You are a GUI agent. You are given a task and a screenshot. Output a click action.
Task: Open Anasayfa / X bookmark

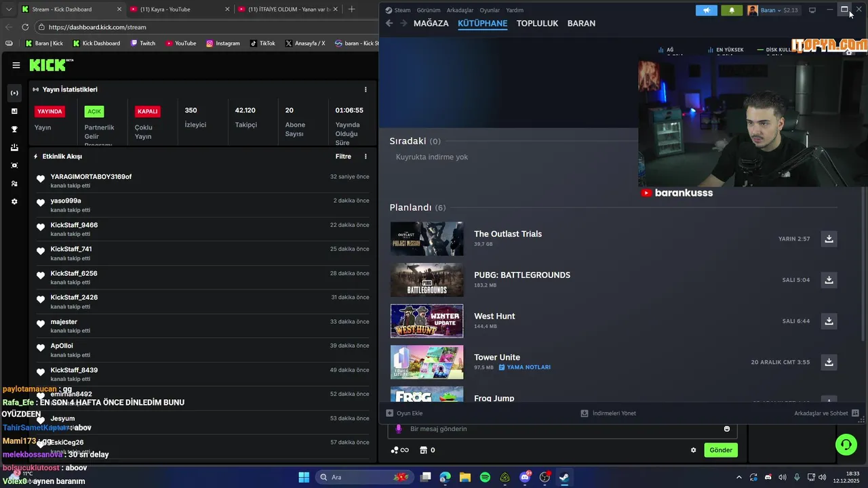coord(305,43)
